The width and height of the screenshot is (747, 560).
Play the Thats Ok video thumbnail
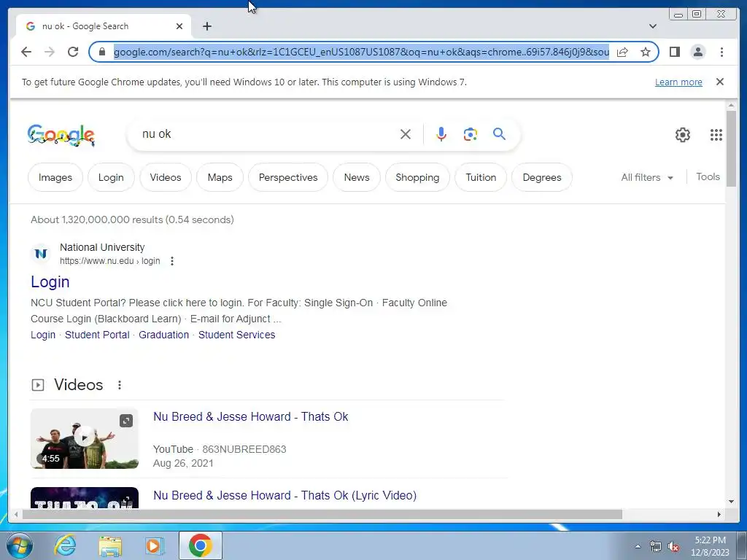point(85,438)
